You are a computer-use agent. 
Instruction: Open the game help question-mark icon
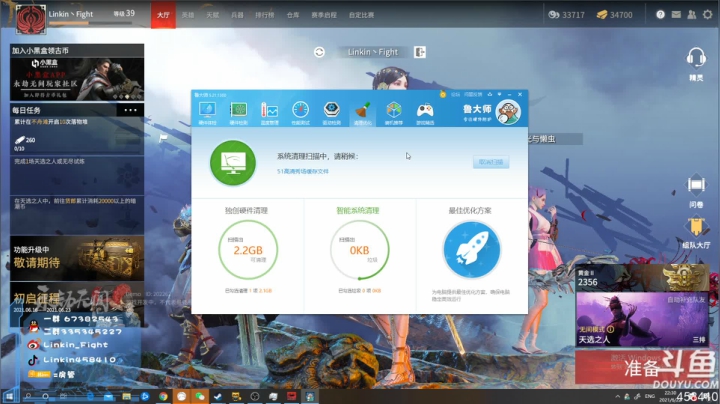[x=660, y=15]
